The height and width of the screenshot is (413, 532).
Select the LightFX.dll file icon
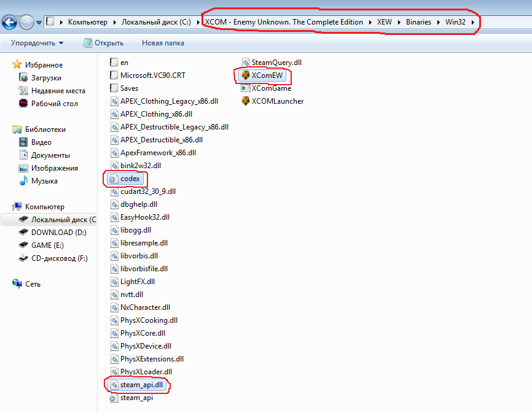[x=114, y=282]
